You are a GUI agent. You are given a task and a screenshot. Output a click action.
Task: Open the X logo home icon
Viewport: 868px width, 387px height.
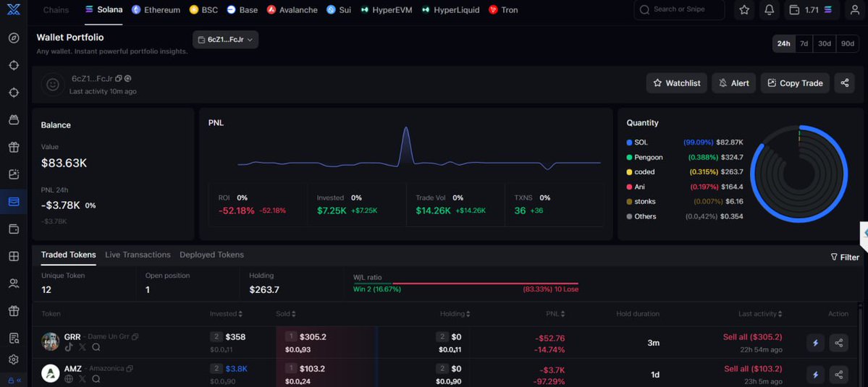click(x=13, y=9)
